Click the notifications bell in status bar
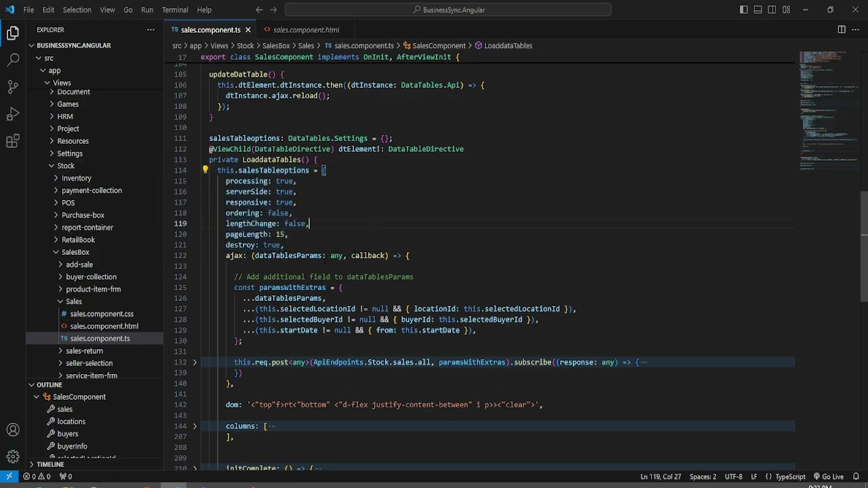Viewport: 868px width, 488px height. click(x=856, y=476)
